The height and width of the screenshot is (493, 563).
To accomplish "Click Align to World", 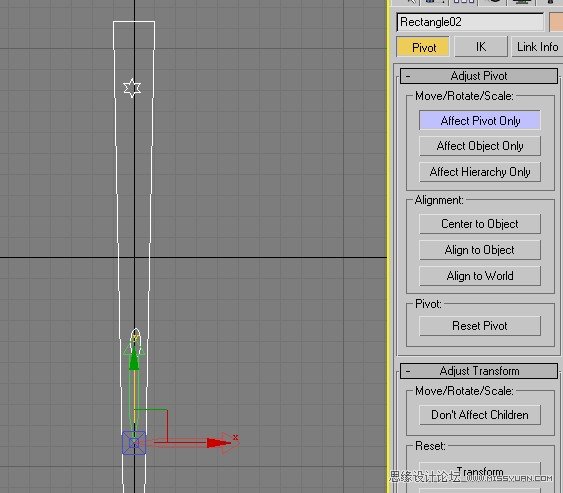I will point(480,276).
